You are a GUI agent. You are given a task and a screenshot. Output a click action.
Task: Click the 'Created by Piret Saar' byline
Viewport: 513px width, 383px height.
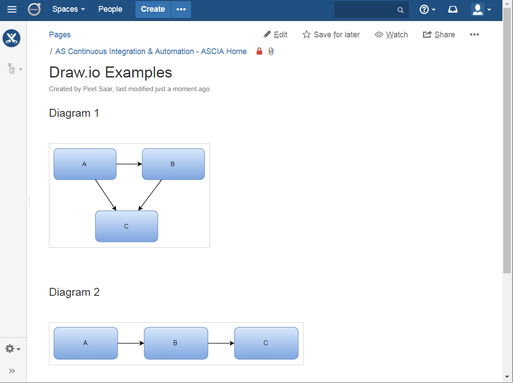[x=129, y=89]
